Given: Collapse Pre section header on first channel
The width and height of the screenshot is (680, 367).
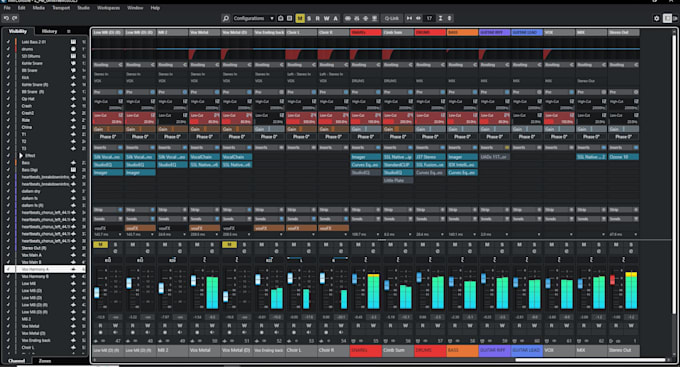Looking at the screenshot, I should (107, 92).
